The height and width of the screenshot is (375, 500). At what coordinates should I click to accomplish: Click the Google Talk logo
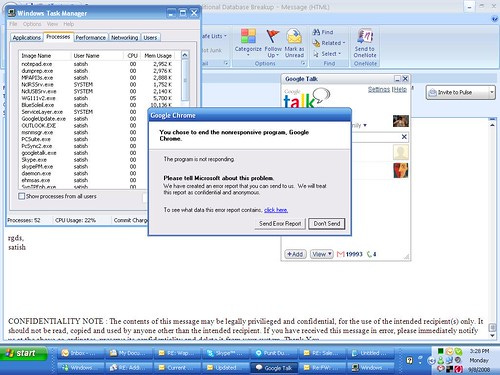pyautogui.click(x=306, y=98)
